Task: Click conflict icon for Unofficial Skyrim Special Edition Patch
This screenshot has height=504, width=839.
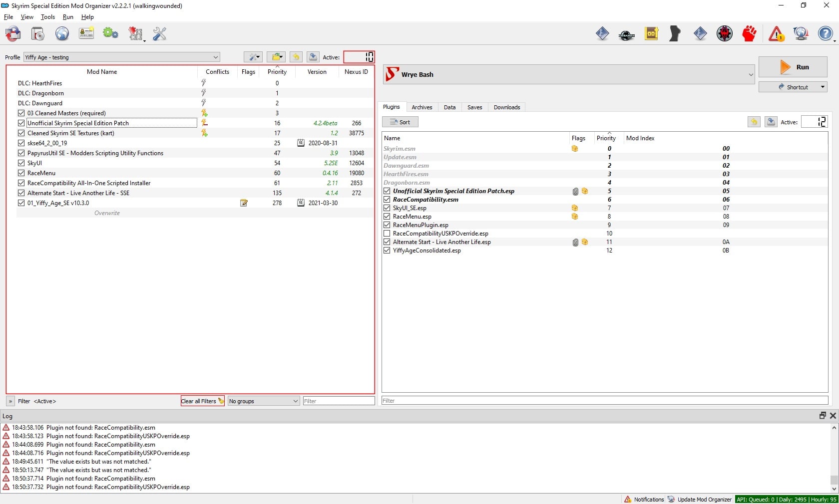Action: [x=204, y=123]
